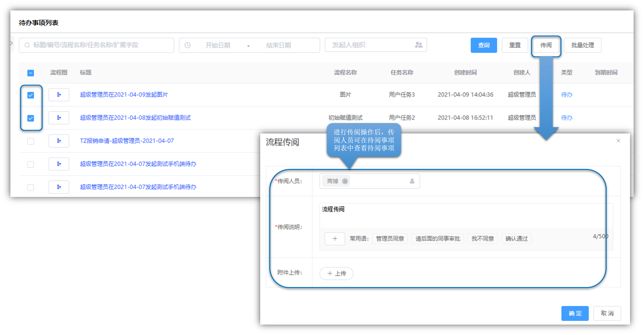Screen dimensions: 644x335
Task: Click the 批量处理 button
Action: [x=583, y=45]
